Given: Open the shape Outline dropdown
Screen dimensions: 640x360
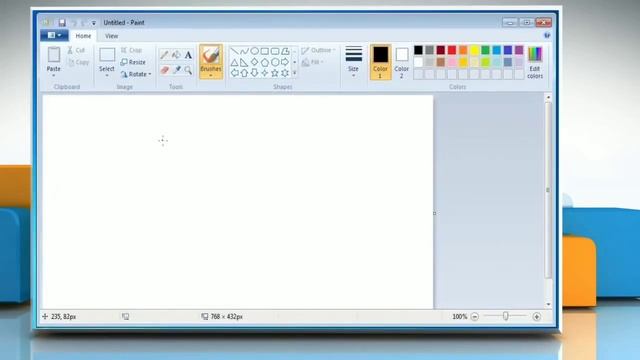Looking at the screenshot, I should 318,50.
